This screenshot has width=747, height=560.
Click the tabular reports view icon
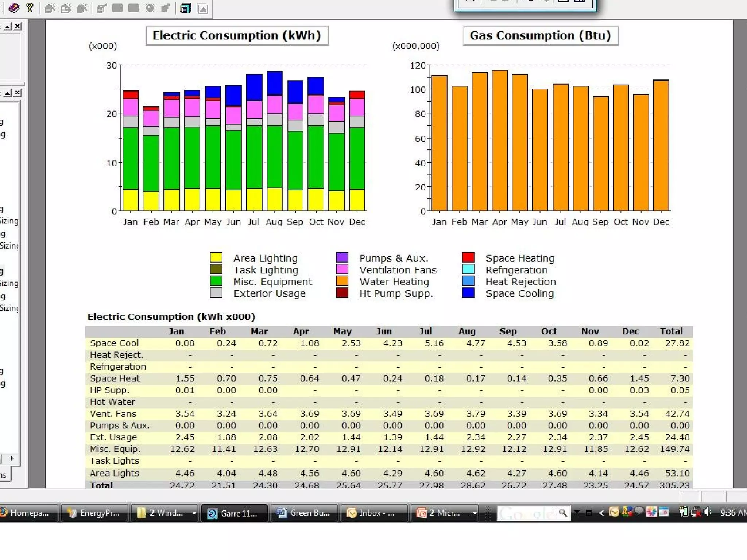click(x=186, y=8)
